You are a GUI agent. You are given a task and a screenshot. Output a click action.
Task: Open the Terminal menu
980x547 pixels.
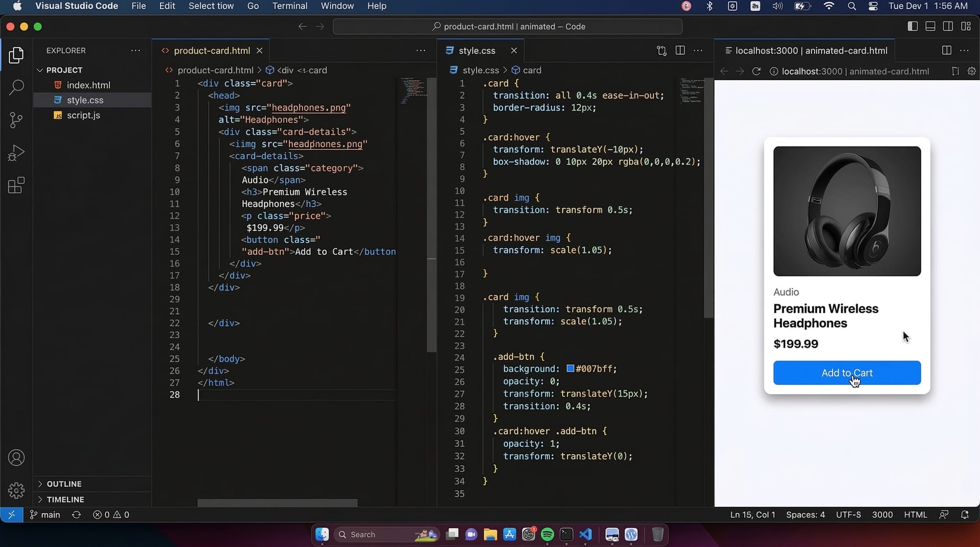pos(290,6)
